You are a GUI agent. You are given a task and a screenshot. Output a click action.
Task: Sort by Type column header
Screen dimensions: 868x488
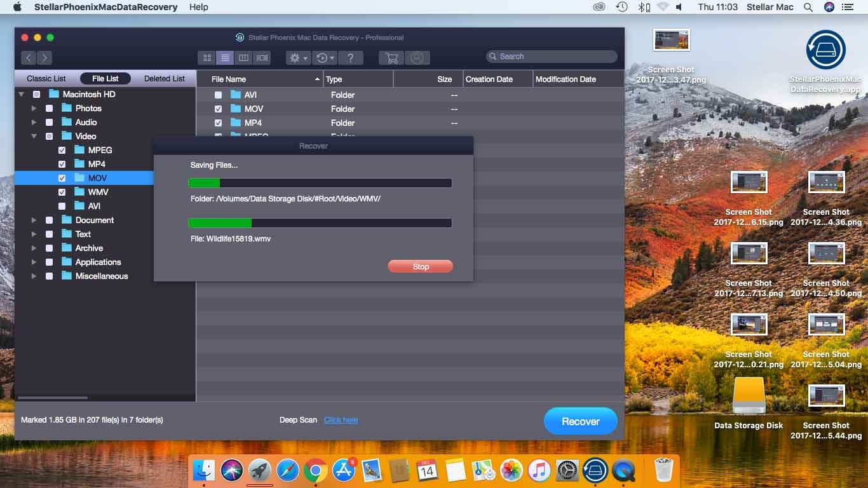(358, 79)
